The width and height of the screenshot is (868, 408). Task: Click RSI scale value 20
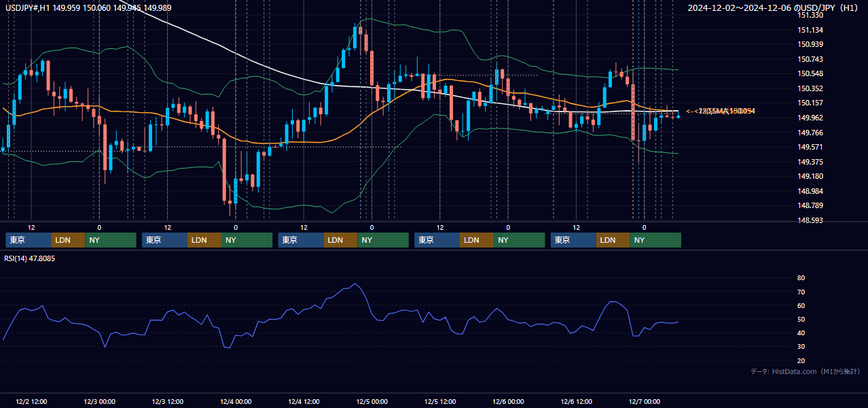click(801, 360)
